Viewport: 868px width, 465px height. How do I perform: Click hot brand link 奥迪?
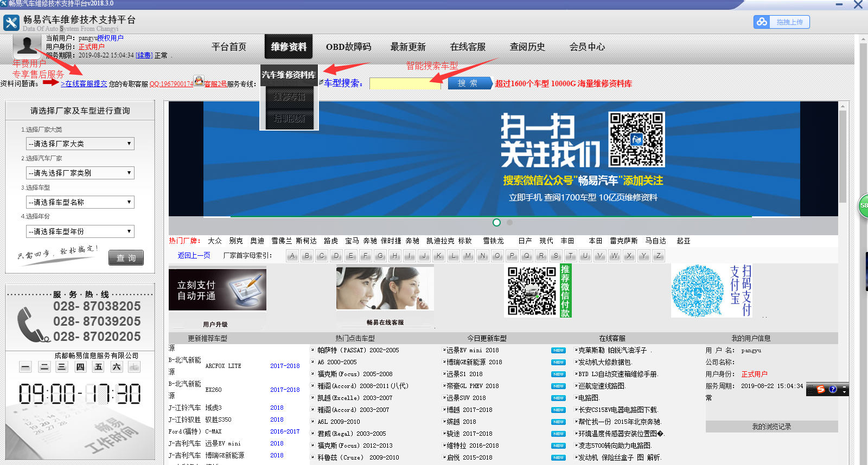(x=257, y=241)
